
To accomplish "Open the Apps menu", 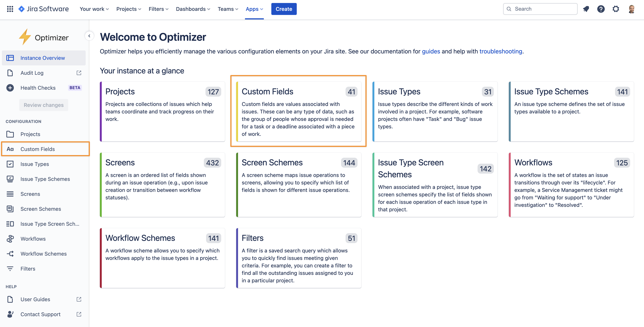I will [x=254, y=9].
